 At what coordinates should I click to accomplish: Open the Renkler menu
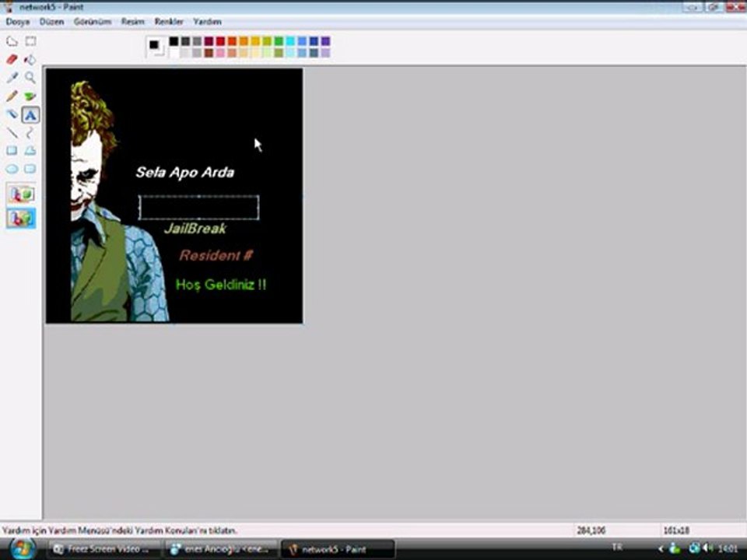pos(169,22)
